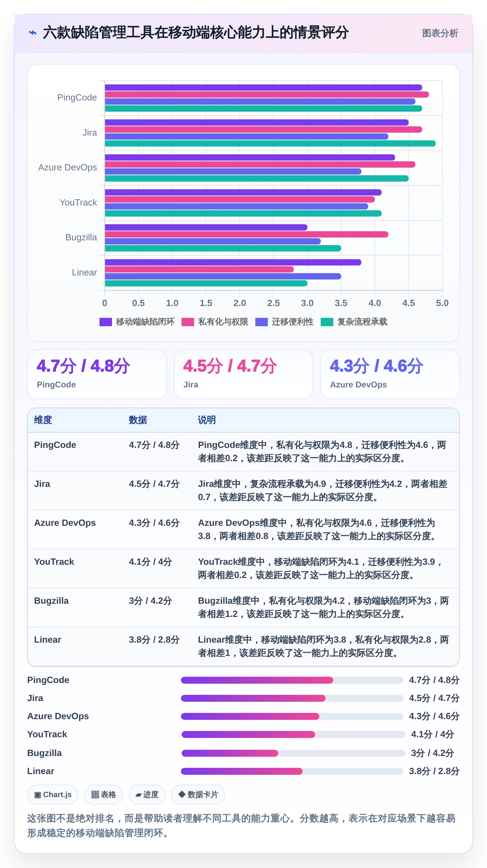This screenshot has height=868, width=487.
Task: Click progress row value 3.8分 / 2.8分
Action: (434, 771)
